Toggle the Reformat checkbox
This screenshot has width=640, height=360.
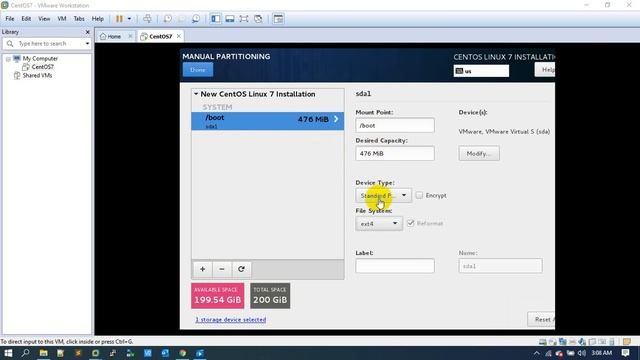pos(411,223)
